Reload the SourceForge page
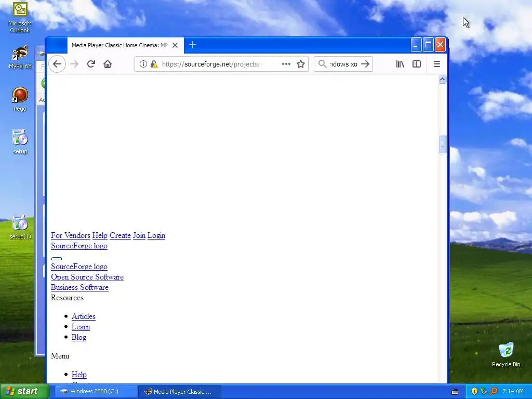 click(x=91, y=64)
